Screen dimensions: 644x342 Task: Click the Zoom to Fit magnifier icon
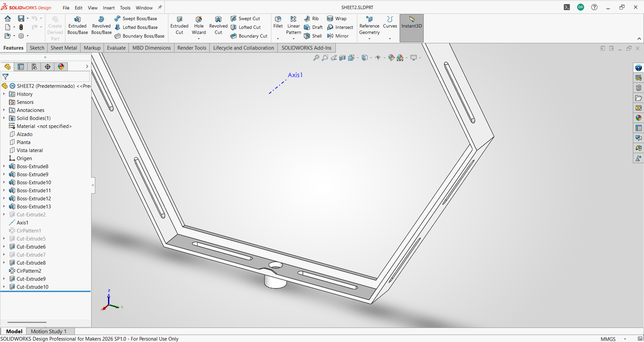(x=316, y=58)
